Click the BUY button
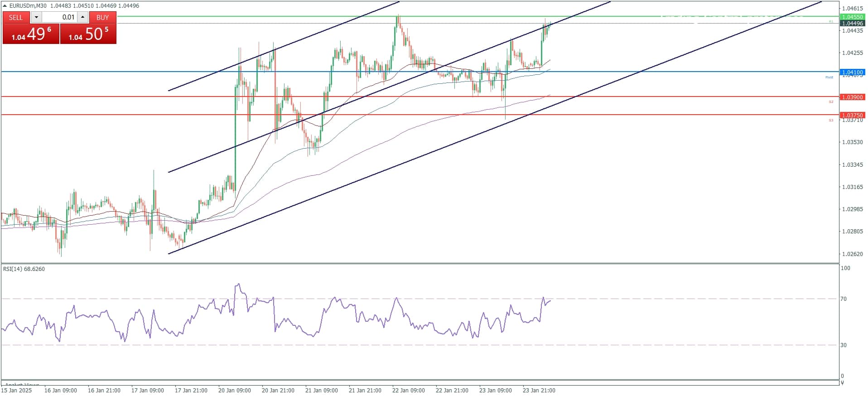Screen dimensions: 868x396 coord(103,17)
